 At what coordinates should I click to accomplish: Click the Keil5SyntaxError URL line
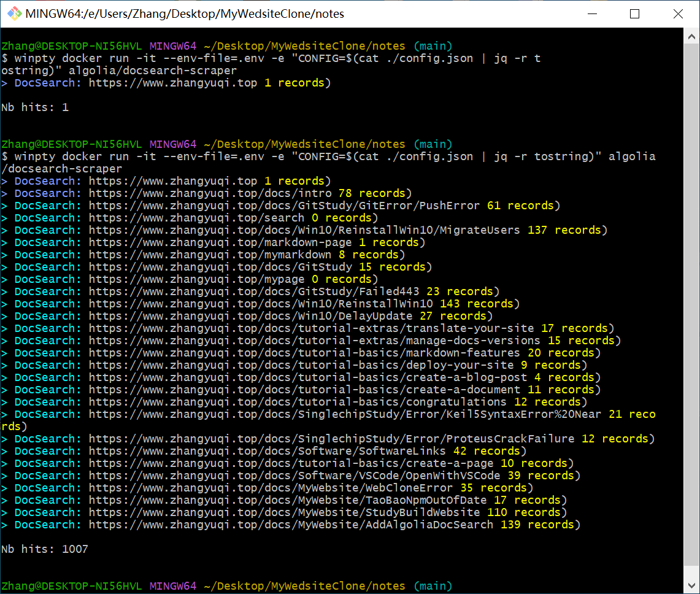tap(345, 414)
